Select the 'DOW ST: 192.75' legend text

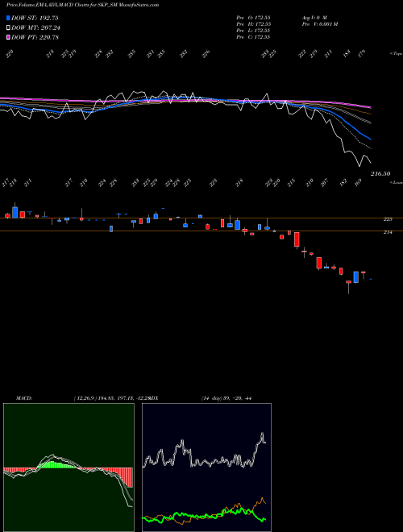pyautogui.click(x=35, y=19)
